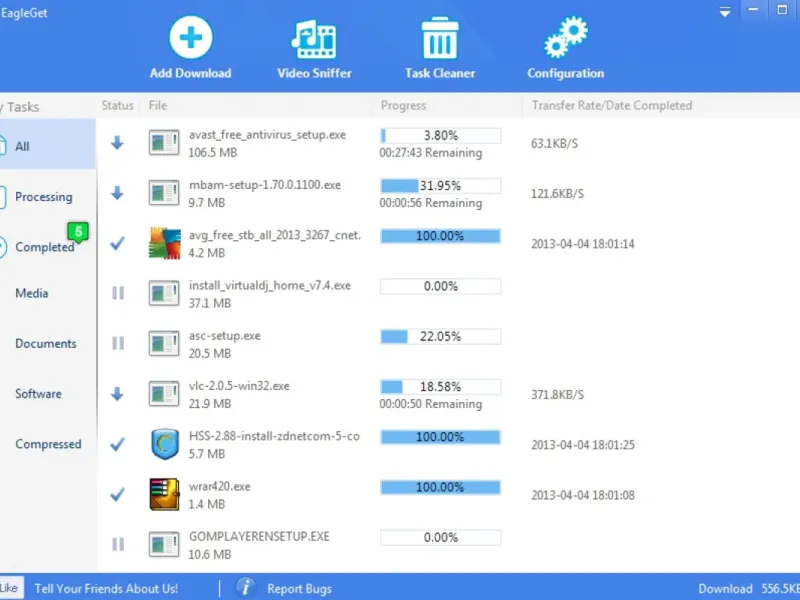The width and height of the screenshot is (800, 600).
Task: Open Configuration gears icon
Action: (566, 37)
